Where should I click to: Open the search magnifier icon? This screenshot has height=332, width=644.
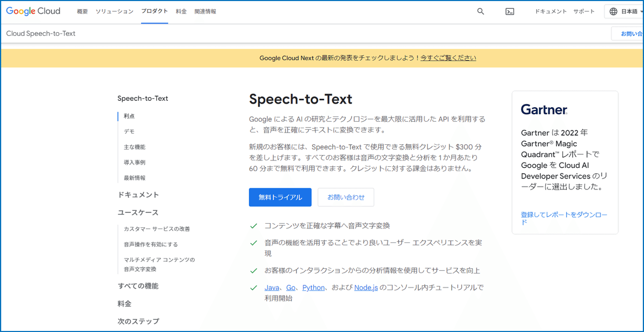point(481,11)
